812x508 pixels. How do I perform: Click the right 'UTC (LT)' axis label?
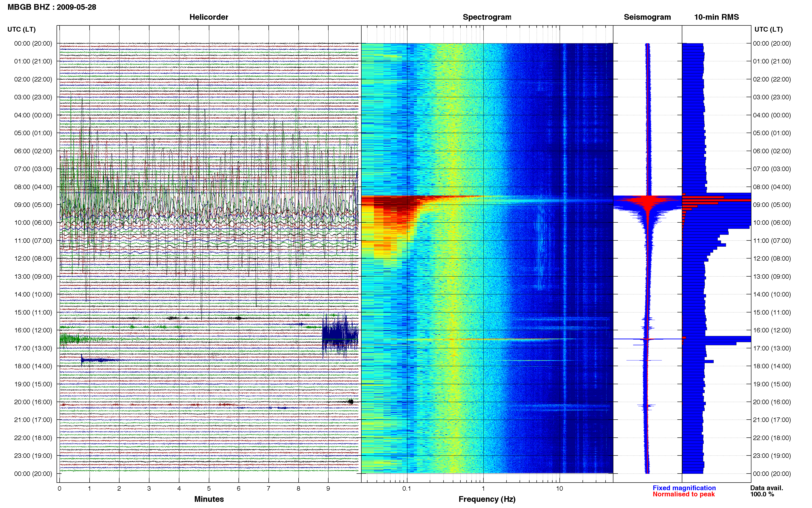coord(768,29)
